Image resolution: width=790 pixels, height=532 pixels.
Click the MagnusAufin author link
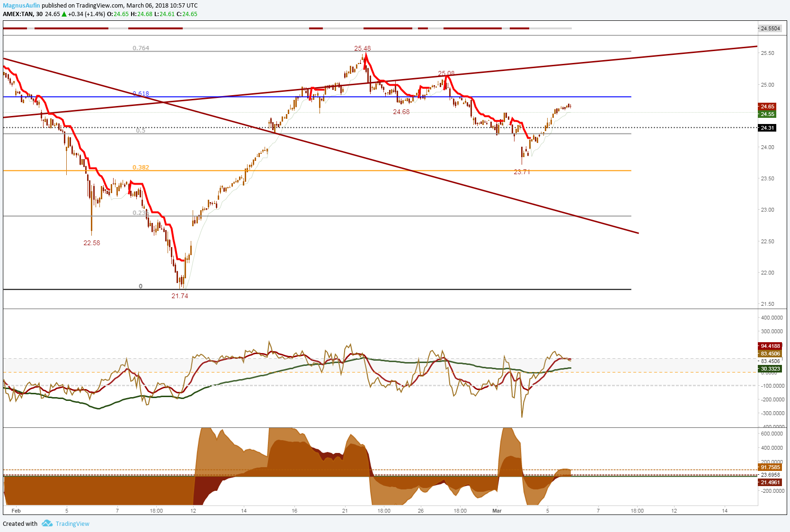point(21,6)
